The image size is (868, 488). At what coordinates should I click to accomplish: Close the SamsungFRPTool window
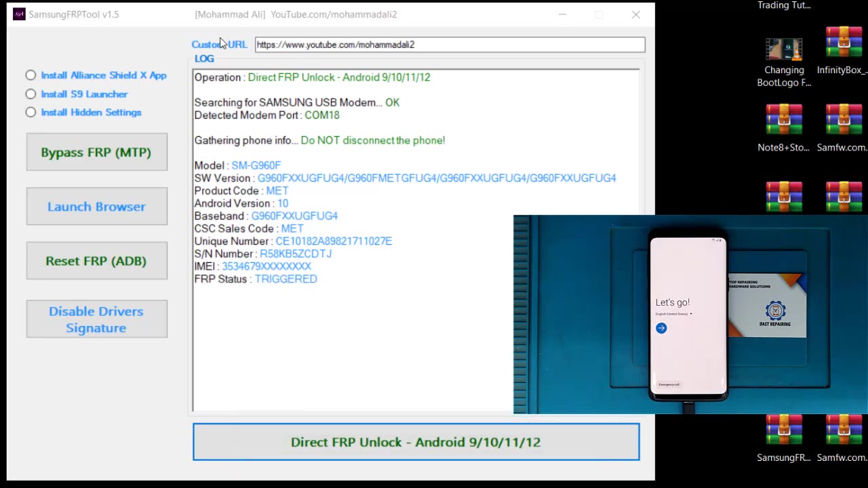tap(636, 14)
